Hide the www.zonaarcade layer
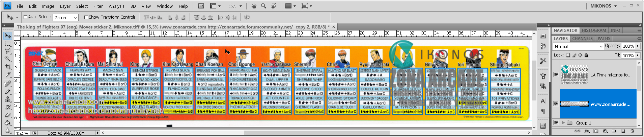This screenshot has height=137, width=644. point(556,104)
